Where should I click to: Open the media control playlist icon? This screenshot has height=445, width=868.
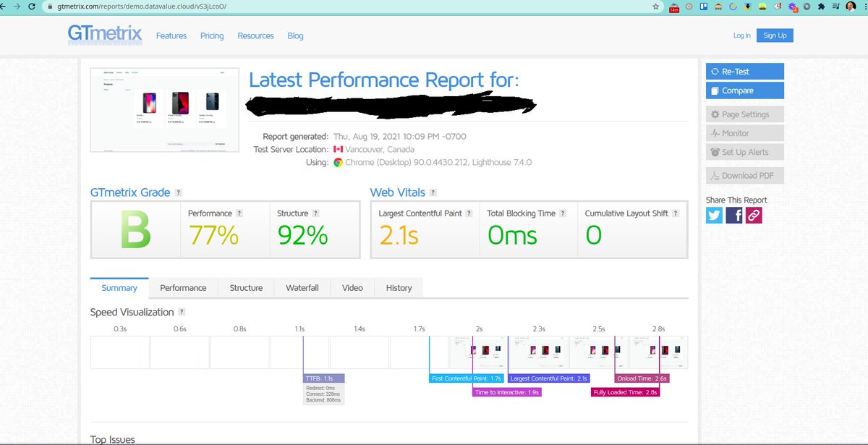click(836, 7)
